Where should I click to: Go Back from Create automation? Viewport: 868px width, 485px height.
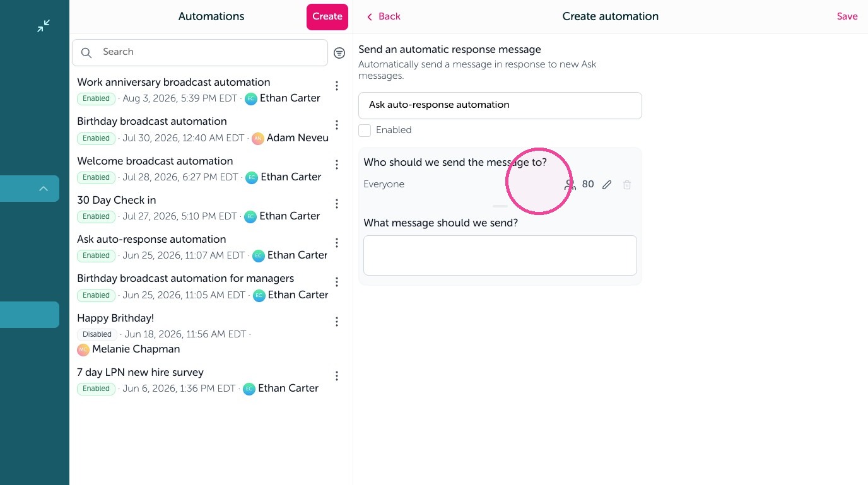click(x=384, y=16)
